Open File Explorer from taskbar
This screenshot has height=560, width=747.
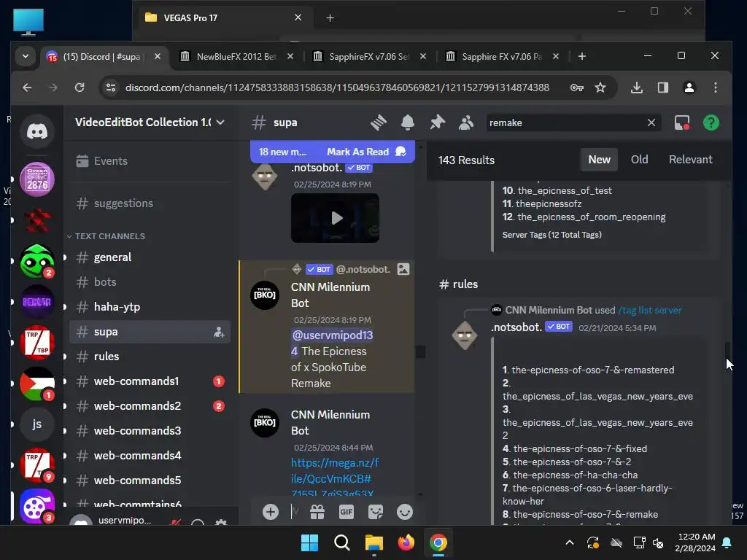click(374, 542)
